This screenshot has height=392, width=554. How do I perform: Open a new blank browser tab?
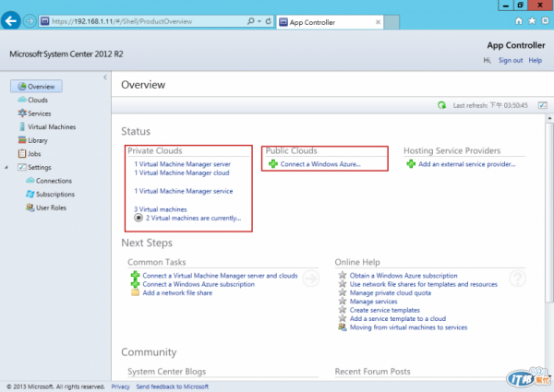(391, 22)
